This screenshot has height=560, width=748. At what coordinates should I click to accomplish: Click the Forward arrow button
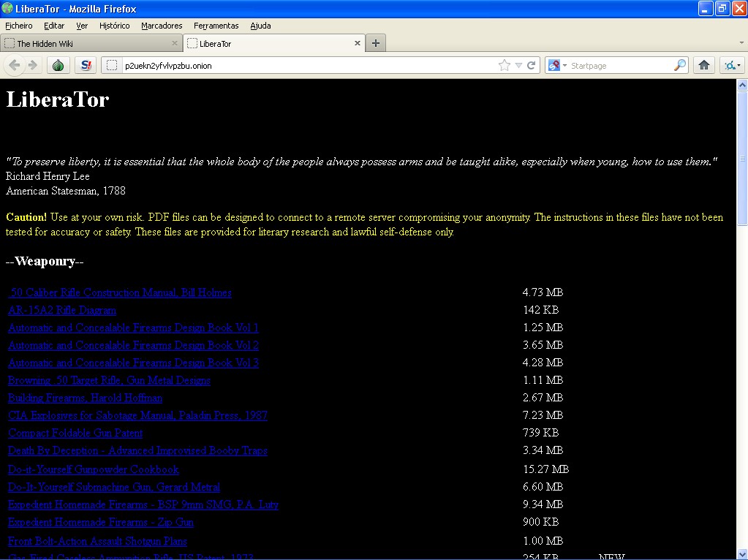(x=33, y=65)
